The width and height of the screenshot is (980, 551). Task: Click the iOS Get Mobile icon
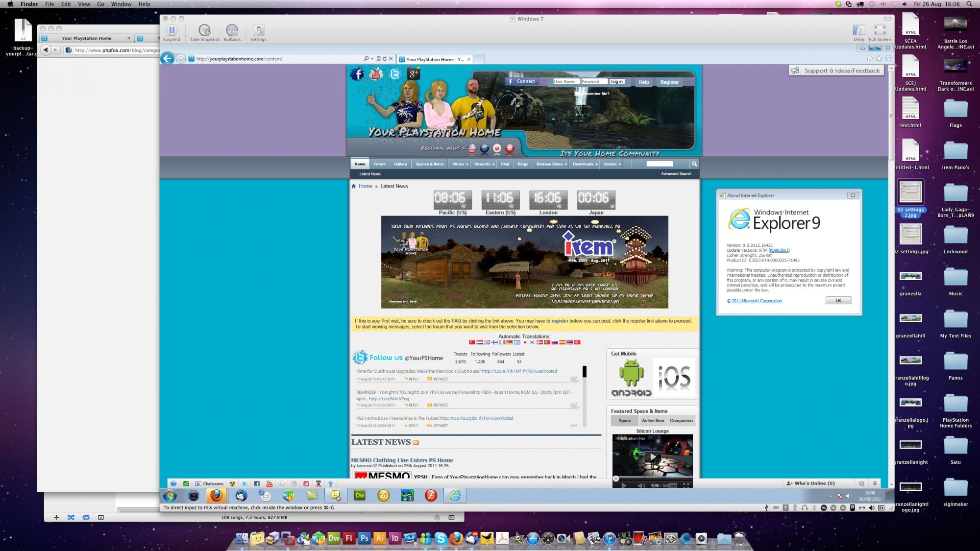[674, 378]
